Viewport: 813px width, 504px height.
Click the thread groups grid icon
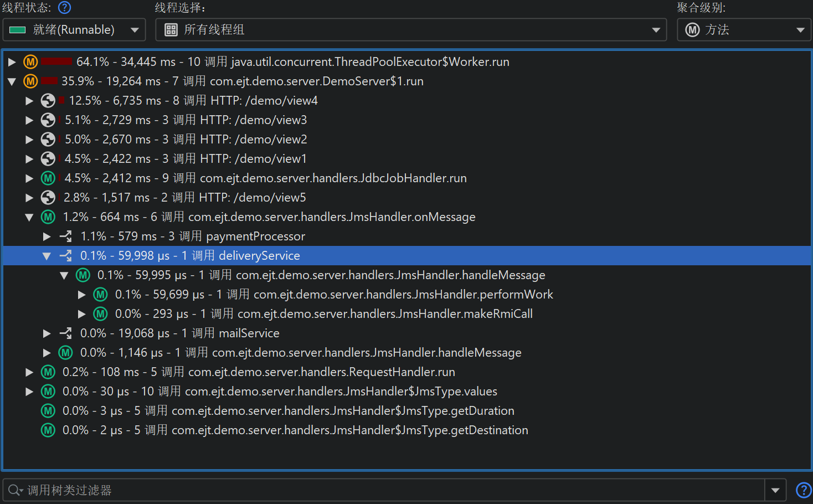click(x=171, y=30)
